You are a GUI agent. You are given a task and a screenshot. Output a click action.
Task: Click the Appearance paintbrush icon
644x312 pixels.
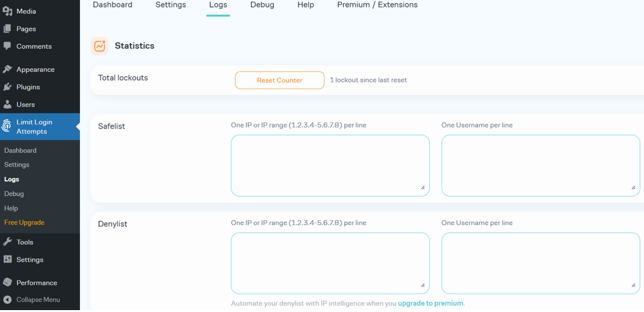7,70
